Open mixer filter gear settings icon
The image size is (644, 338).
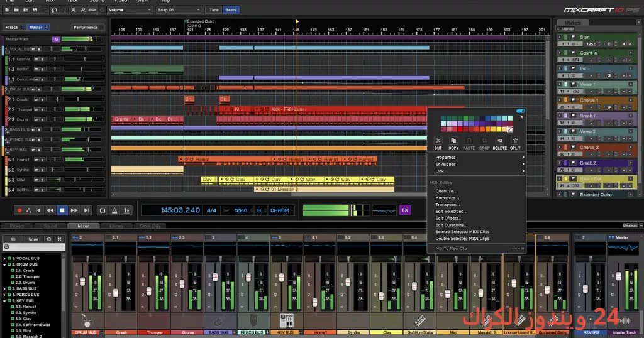[x=49, y=239]
